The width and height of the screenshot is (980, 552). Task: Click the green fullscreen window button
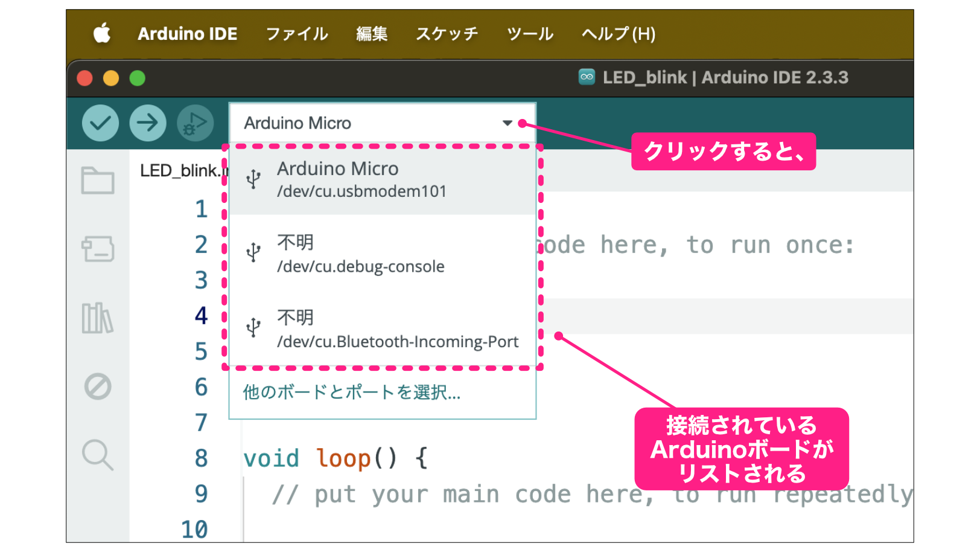point(138,78)
